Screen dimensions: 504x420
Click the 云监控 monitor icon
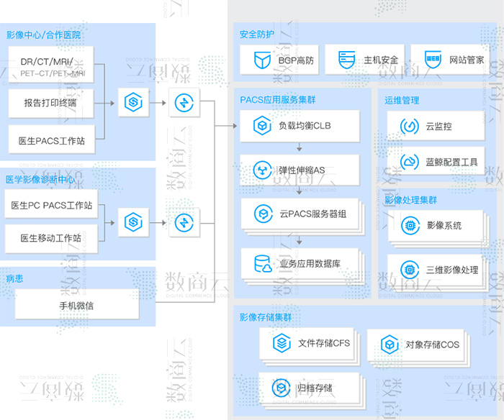click(x=409, y=126)
